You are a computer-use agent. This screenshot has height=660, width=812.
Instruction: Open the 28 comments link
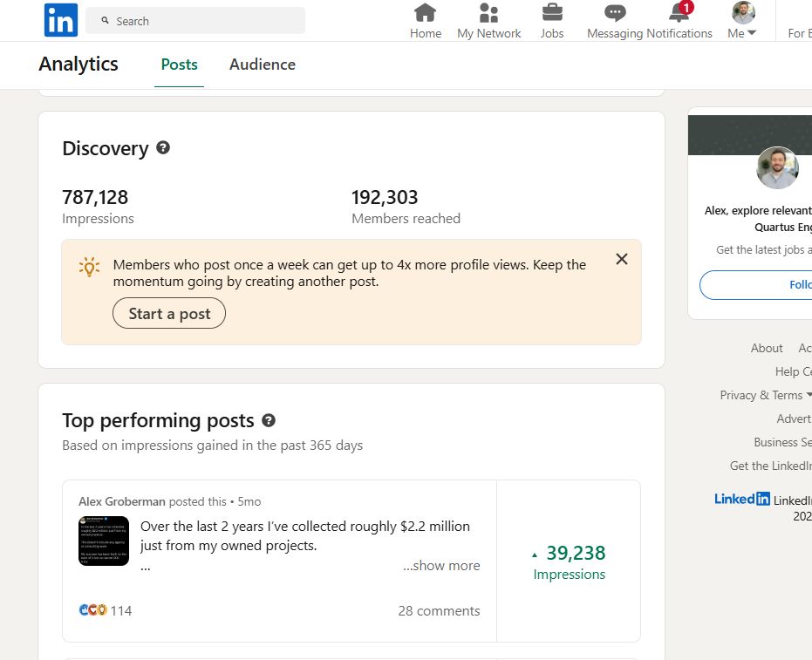click(439, 611)
